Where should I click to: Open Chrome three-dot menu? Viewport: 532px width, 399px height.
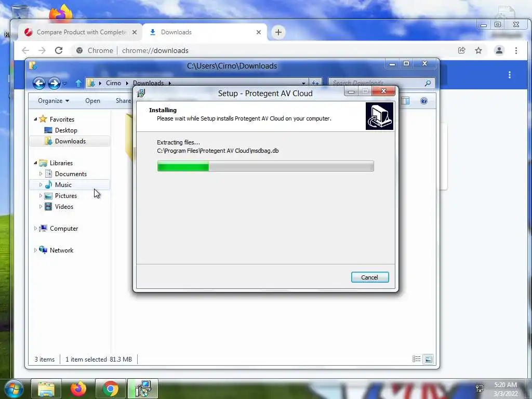click(516, 50)
